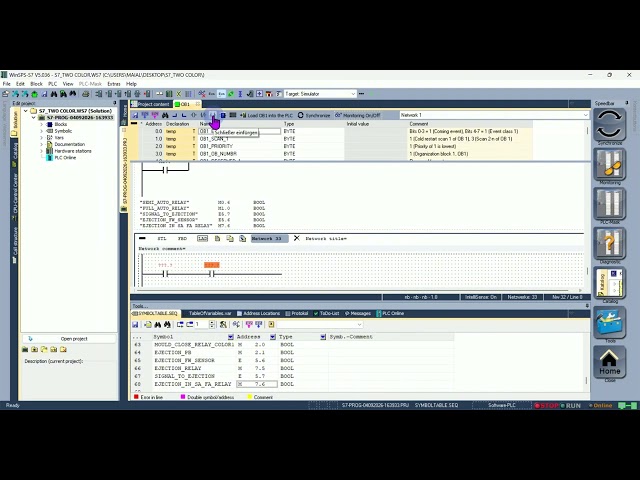The image size is (640, 480).
Task: Select the OB1_OB_NUMBR variable name cell
Action: pos(240,154)
